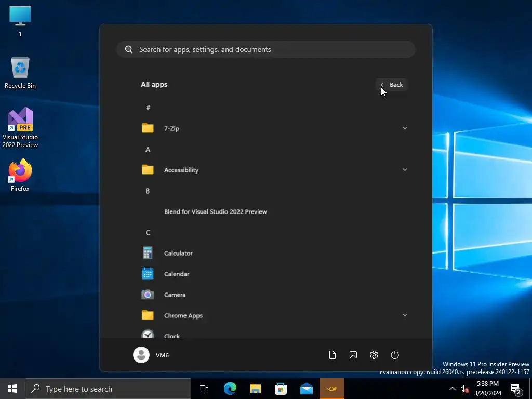Click the Camera label text
Screen dimensions: 532x399
pos(175,295)
